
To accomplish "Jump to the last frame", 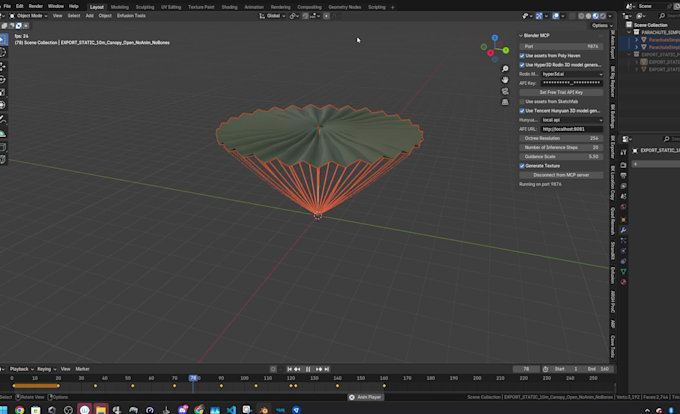I will (327, 369).
